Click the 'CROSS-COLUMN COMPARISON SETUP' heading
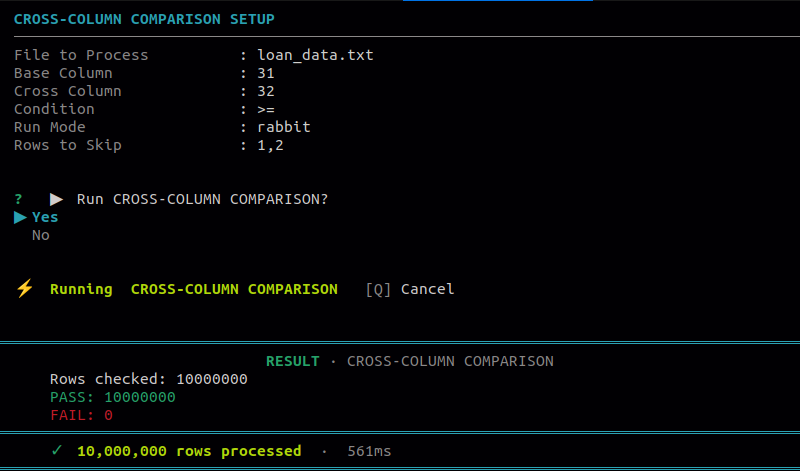The height and width of the screenshot is (471, 800). [144, 19]
